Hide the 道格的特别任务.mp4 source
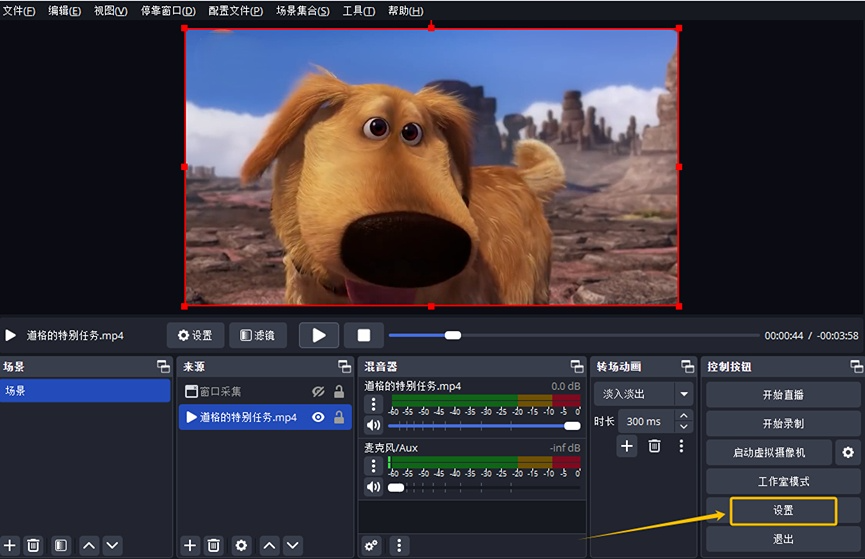Screen dimensions: 865x559 (x=318, y=417)
